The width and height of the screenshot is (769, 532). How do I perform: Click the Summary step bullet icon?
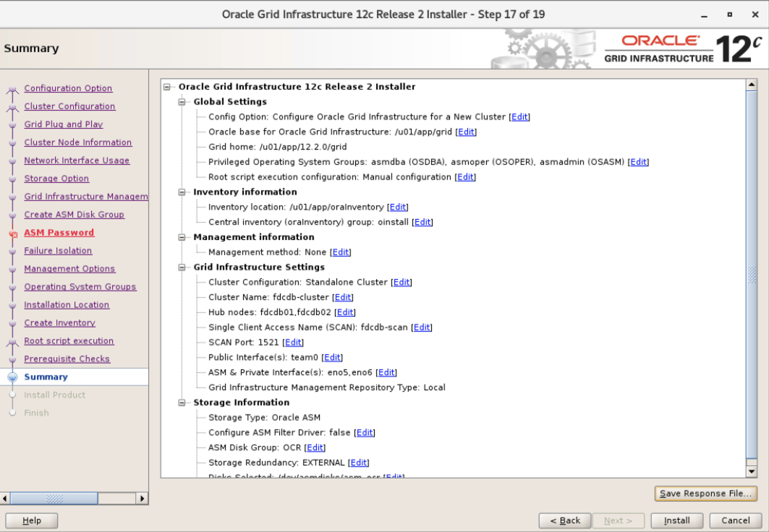click(x=13, y=377)
